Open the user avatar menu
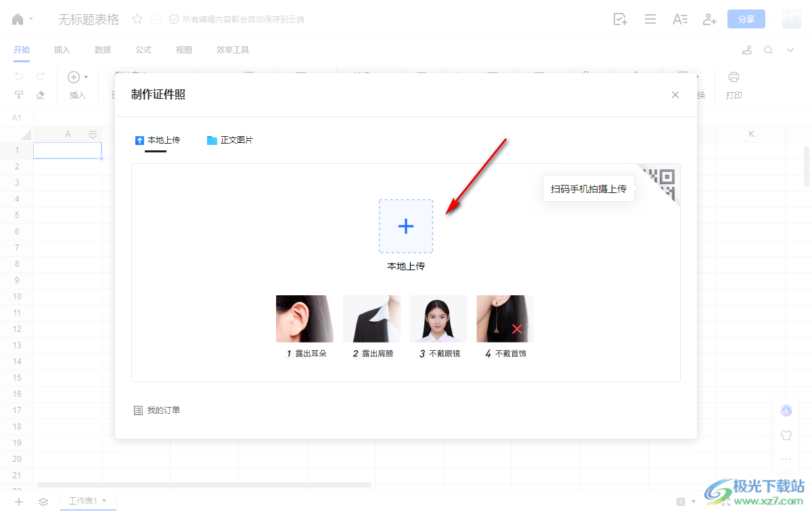812x512 pixels. coord(792,19)
